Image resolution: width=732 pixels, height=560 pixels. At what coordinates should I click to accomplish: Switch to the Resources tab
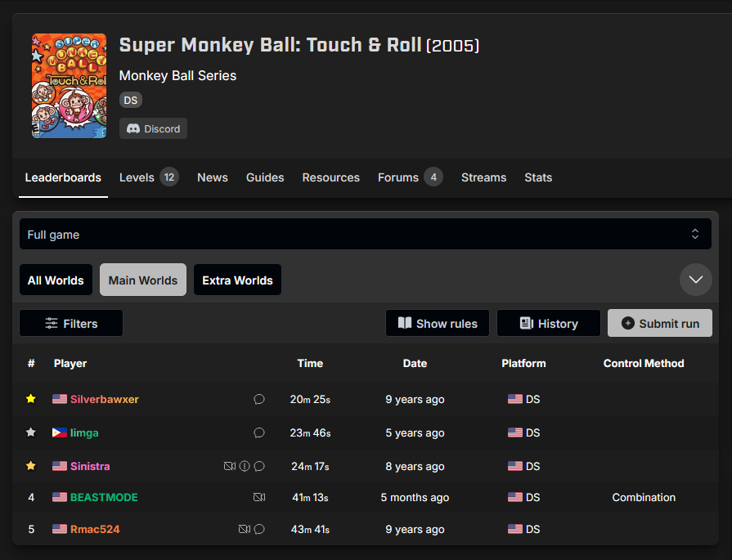click(331, 177)
